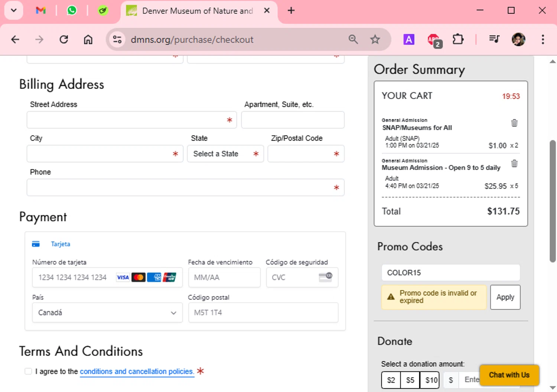Open the purple A extension
Screen dimensions: 557x392
click(409, 39)
